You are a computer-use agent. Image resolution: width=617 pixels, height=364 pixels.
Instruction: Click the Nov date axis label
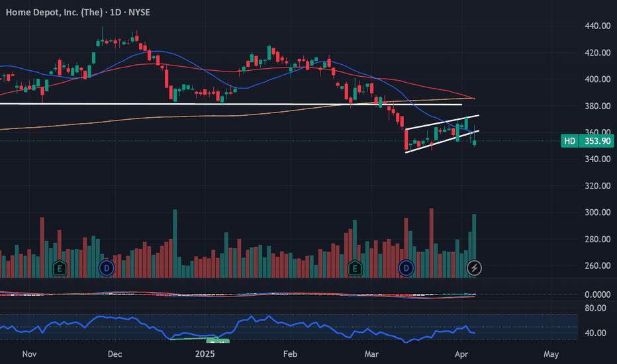tap(30, 354)
